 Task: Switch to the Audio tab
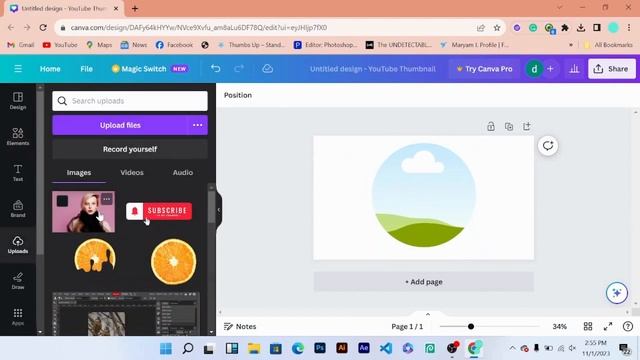tap(183, 173)
